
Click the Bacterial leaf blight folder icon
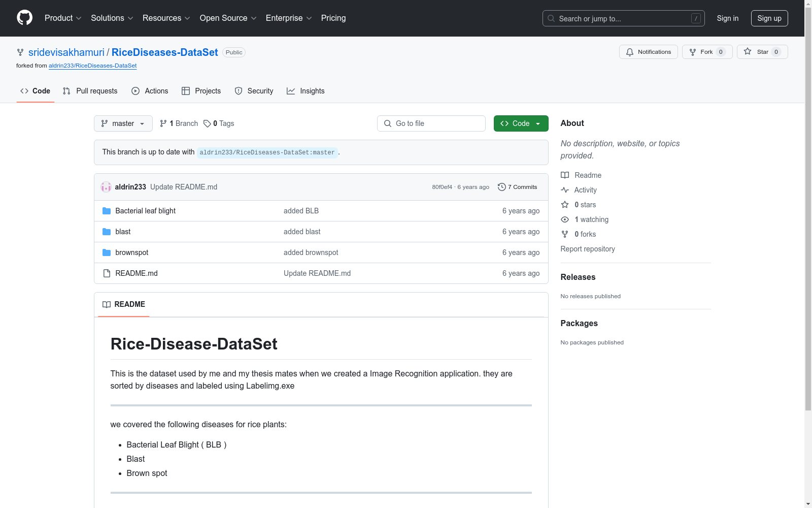click(x=107, y=211)
